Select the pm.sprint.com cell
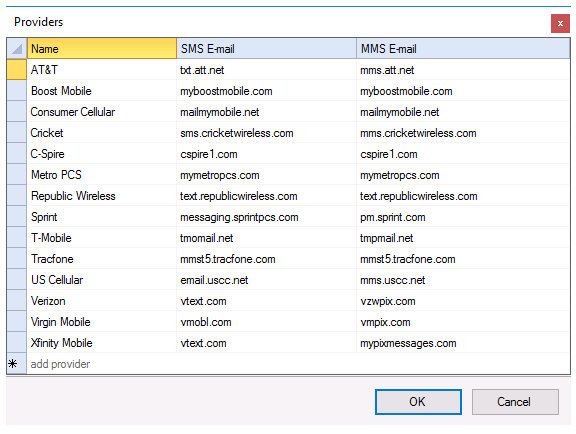This screenshot has width=576, height=434. [463, 217]
